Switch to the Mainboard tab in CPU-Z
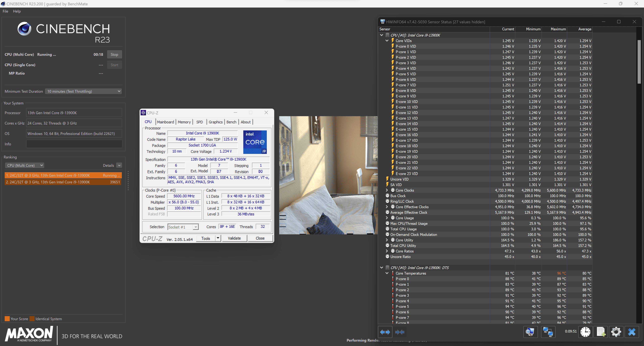644x346 pixels. [x=165, y=122]
